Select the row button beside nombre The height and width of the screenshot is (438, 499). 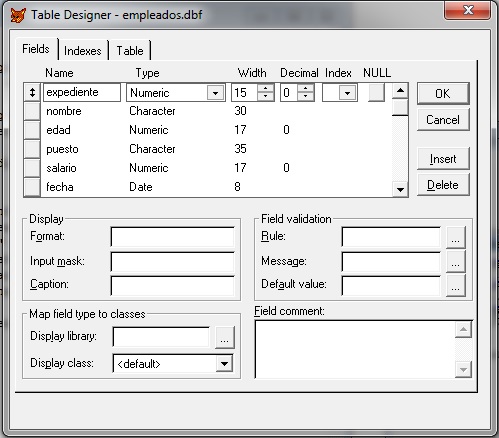click(x=32, y=111)
